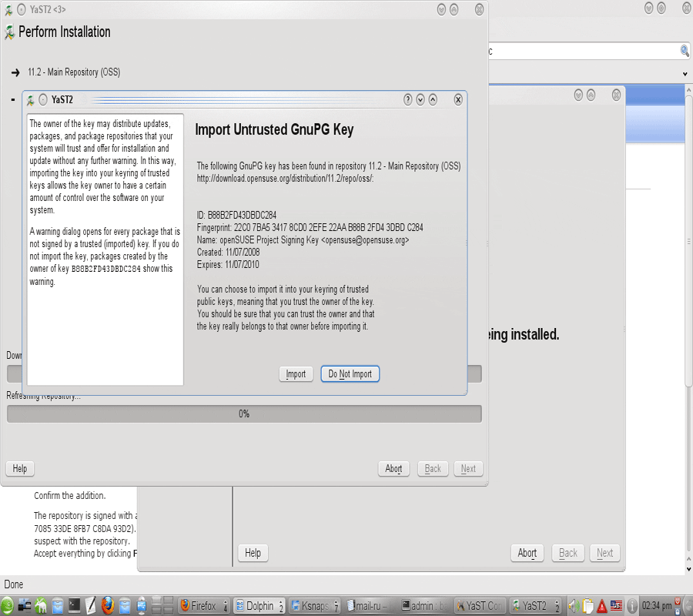Click Next in Perform Installation window
This screenshot has height=616, width=693.
click(468, 468)
